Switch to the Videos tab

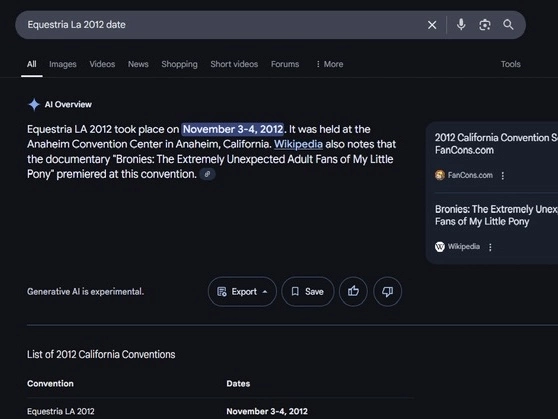[102, 64]
